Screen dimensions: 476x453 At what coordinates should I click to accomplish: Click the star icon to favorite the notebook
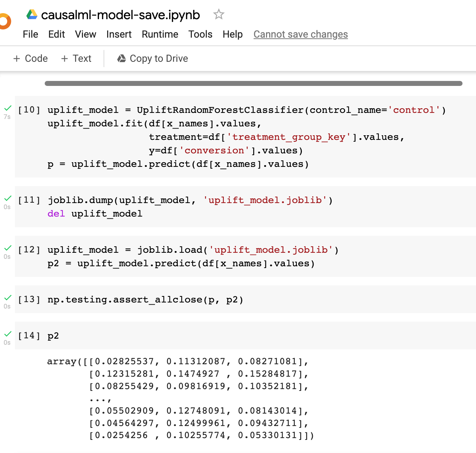218,15
